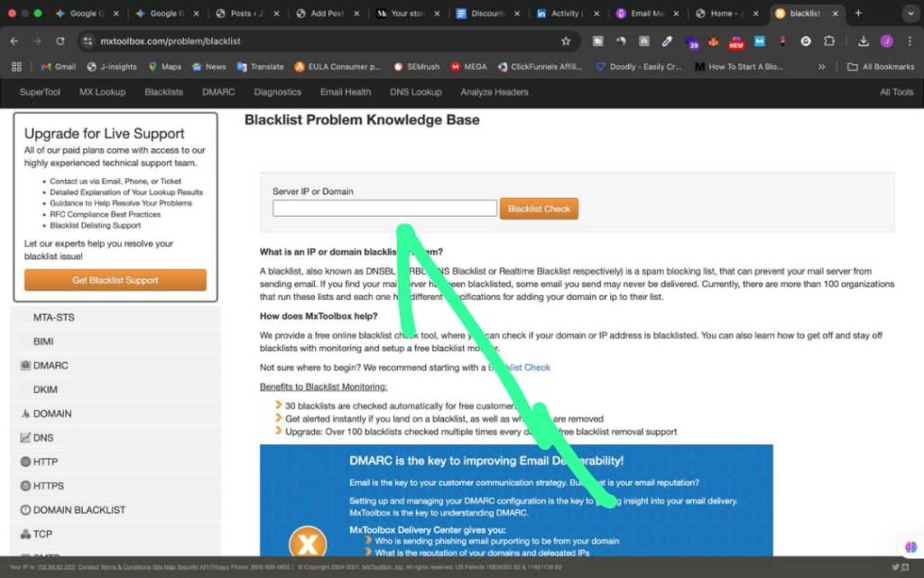Screen dimensions: 924x578
Task: Open the purple floating widget icon at the page edge
Action: coord(910,546)
